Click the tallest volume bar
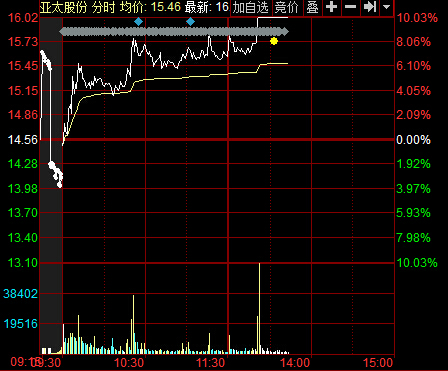 pyautogui.click(x=259, y=308)
